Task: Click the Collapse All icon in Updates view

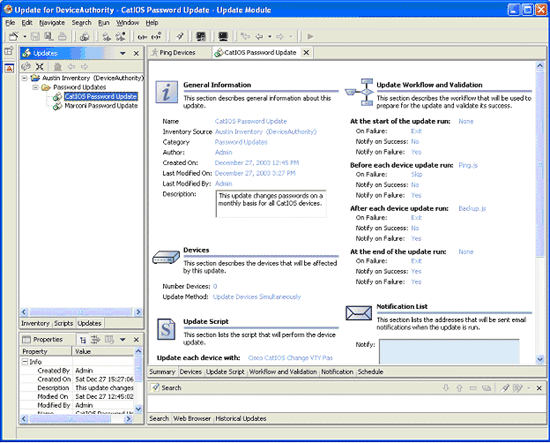Action: (x=40, y=66)
